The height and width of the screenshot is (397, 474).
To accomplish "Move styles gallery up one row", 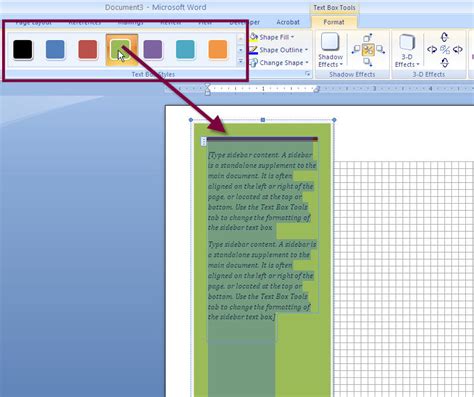I will [241, 39].
